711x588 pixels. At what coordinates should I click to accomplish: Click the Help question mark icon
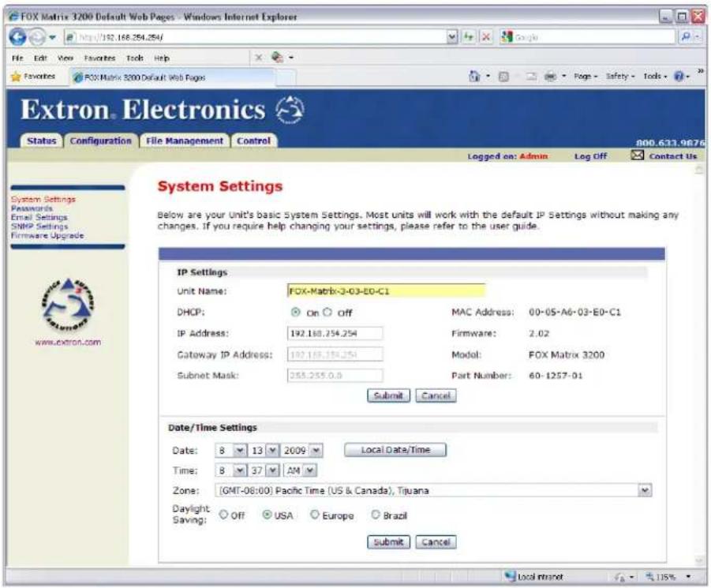[679, 76]
